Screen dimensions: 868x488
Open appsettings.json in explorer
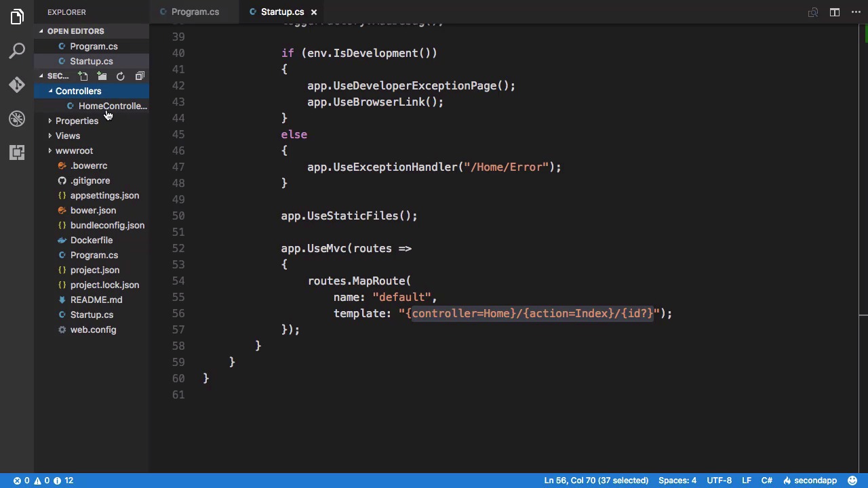91,195
